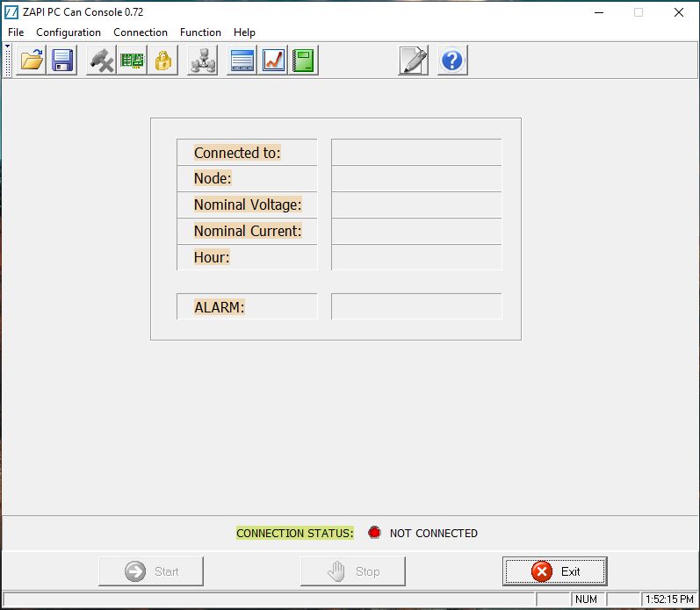Open the Configuration menu
The height and width of the screenshot is (610, 700).
pyautogui.click(x=69, y=32)
